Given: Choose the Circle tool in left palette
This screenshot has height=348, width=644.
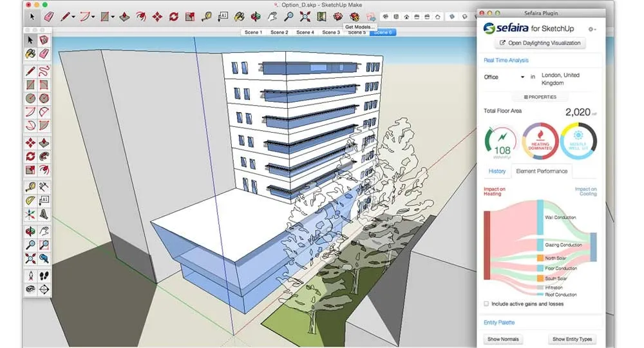Looking at the screenshot, I should pyautogui.click(x=30, y=98).
